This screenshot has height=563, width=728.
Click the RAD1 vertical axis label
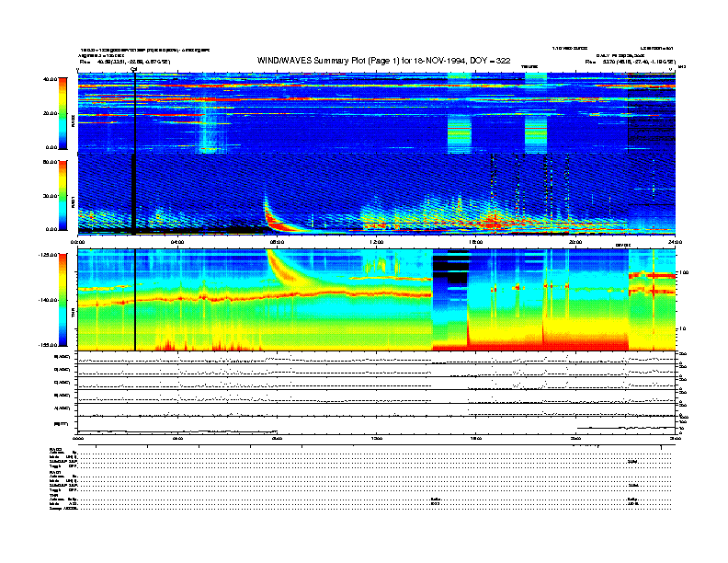coord(74,201)
